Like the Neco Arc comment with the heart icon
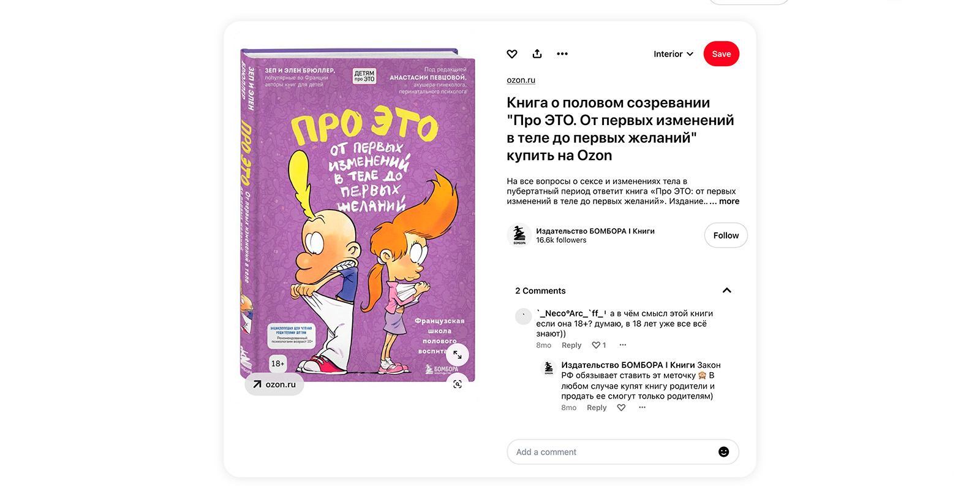The image size is (980, 499). pos(596,345)
